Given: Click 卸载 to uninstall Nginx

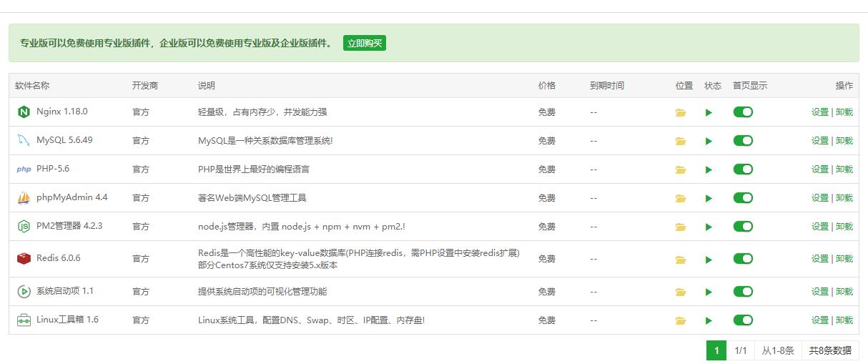Looking at the screenshot, I should tap(844, 112).
